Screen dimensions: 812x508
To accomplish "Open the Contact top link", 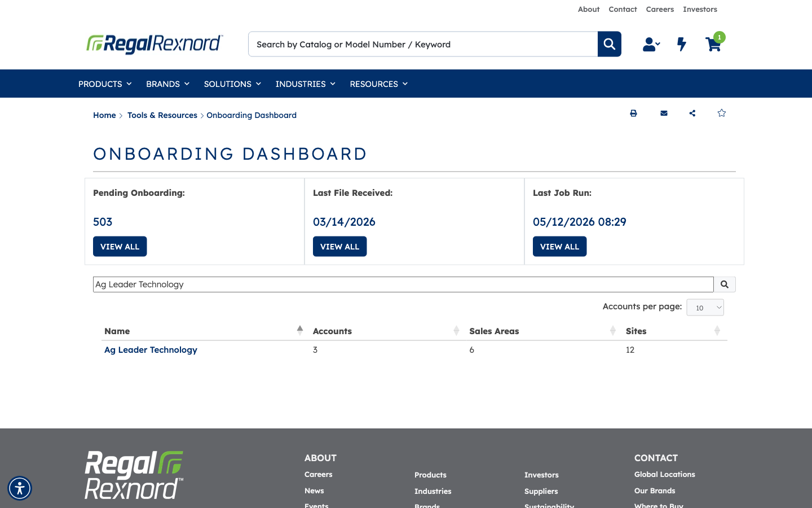I will point(623,9).
